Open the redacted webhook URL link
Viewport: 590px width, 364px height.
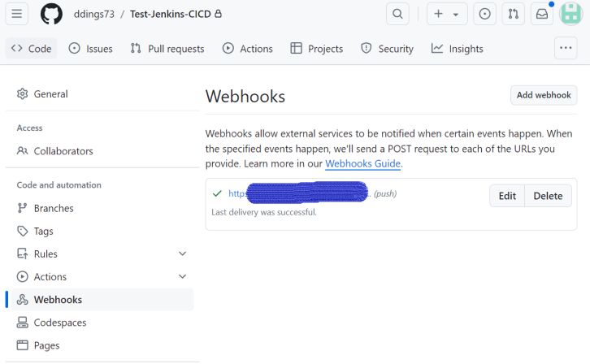pyautogui.click(x=300, y=193)
